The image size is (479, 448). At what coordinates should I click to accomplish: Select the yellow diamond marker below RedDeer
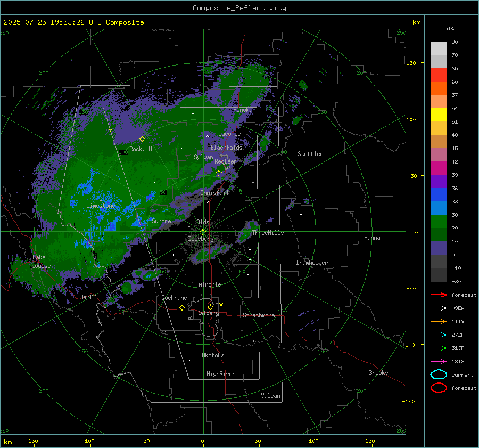coord(219,173)
